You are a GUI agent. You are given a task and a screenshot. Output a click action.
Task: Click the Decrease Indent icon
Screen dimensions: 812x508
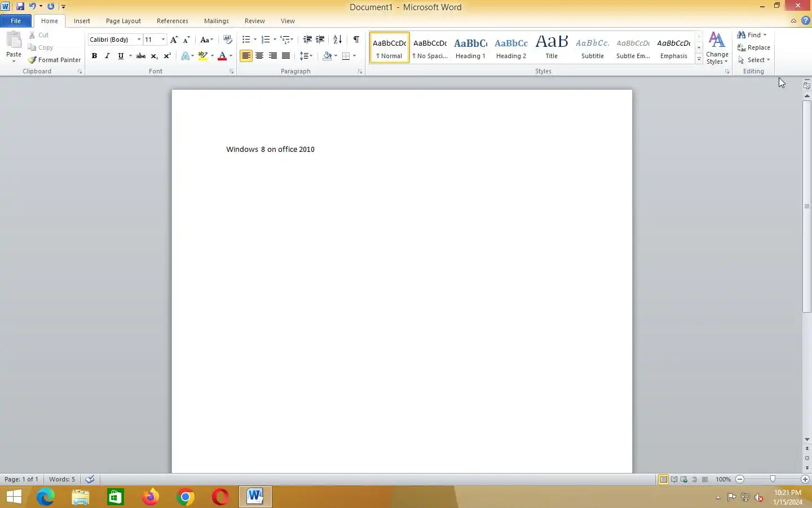[307, 40]
